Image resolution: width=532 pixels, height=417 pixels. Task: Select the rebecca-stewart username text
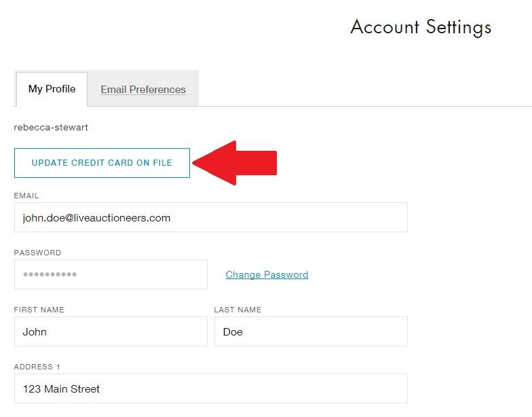[x=51, y=128]
